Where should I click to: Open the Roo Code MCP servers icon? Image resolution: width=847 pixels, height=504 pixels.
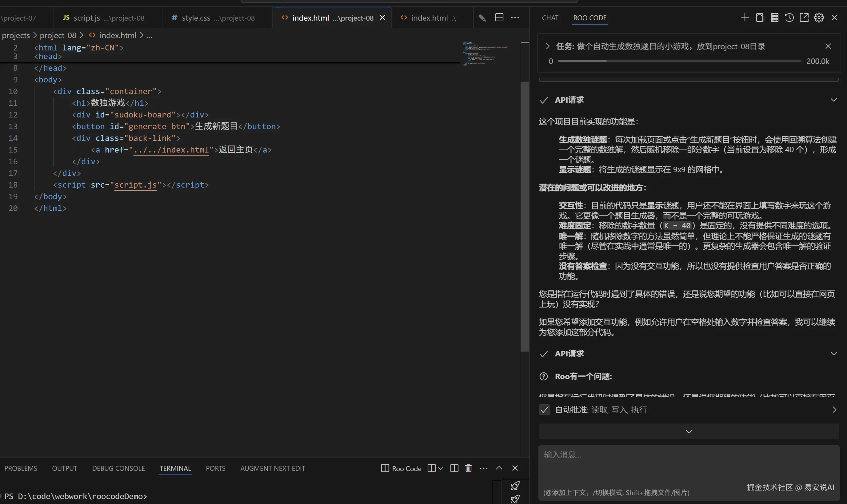(x=775, y=18)
